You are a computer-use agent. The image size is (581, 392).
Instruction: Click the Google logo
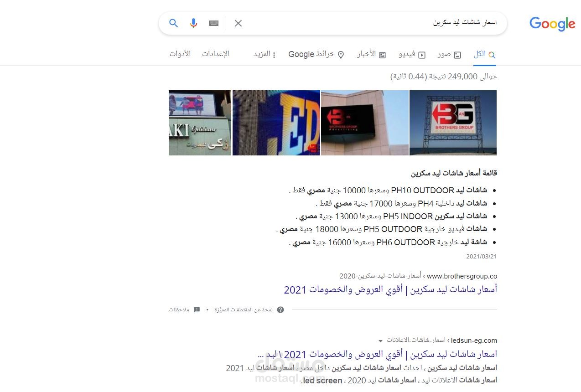[552, 24]
